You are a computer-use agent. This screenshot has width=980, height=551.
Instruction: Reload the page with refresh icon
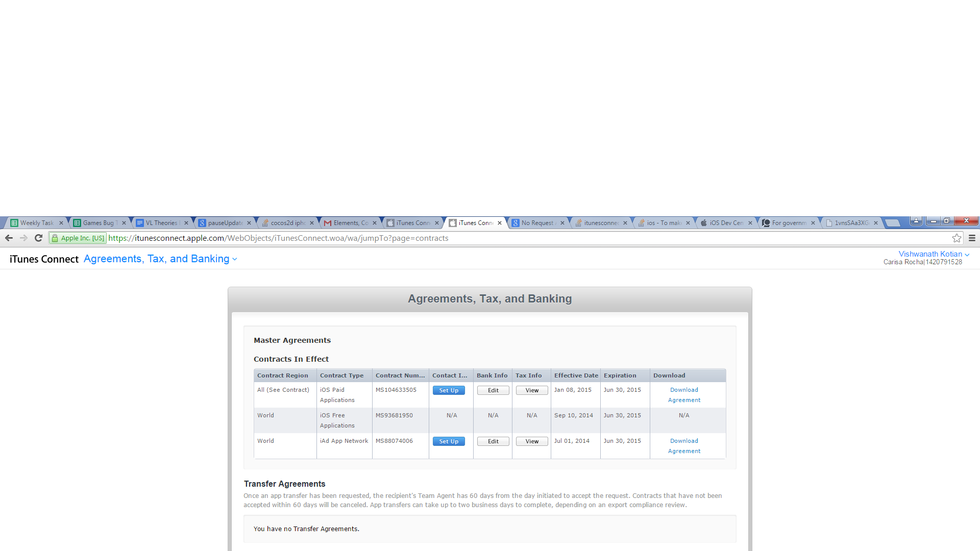click(x=38, y=238)
